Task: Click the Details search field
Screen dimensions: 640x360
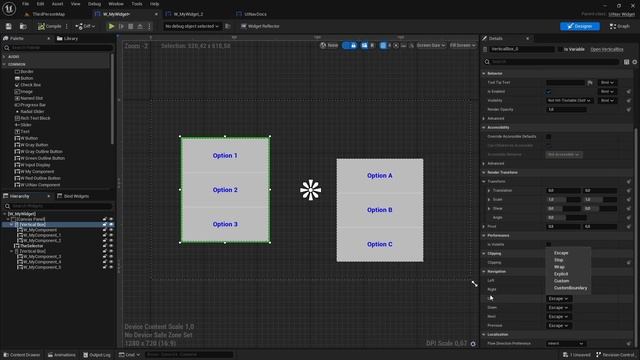Action: click(x=551, y=62)
